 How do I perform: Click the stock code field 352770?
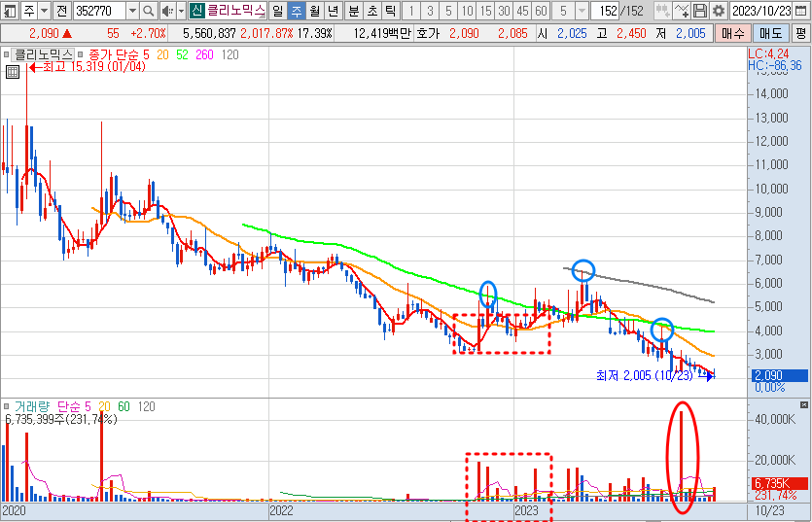[x=99, y=11]
